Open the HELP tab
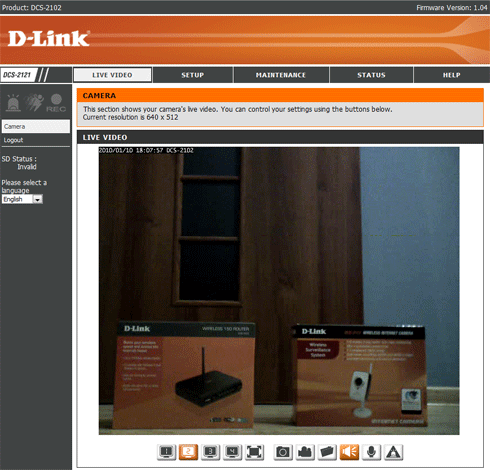The width and height of the screenshot is (490, 470). tap(452, 75)
